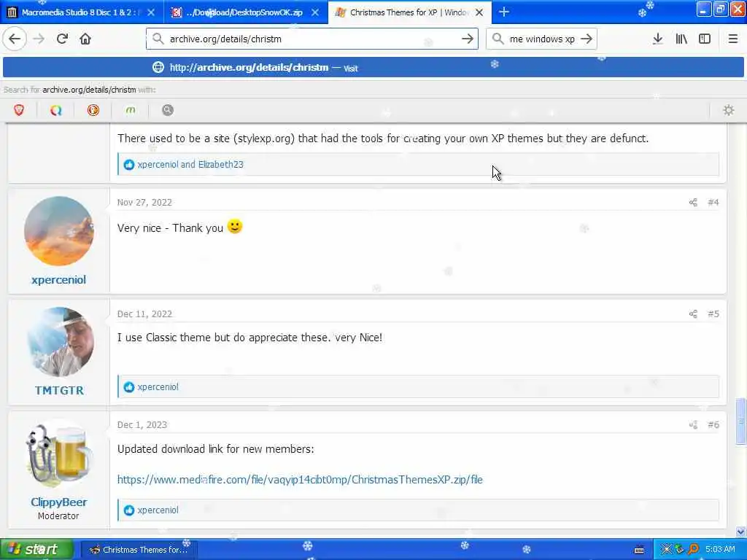Open post number #6 permalink
This screenshot has width=747, height=560.
(x=713, y=425)
